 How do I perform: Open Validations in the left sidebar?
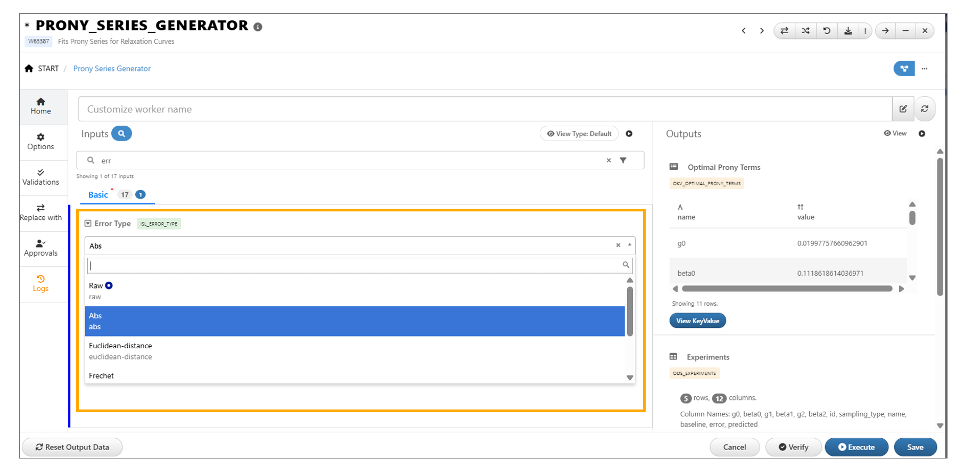[40, 177]
